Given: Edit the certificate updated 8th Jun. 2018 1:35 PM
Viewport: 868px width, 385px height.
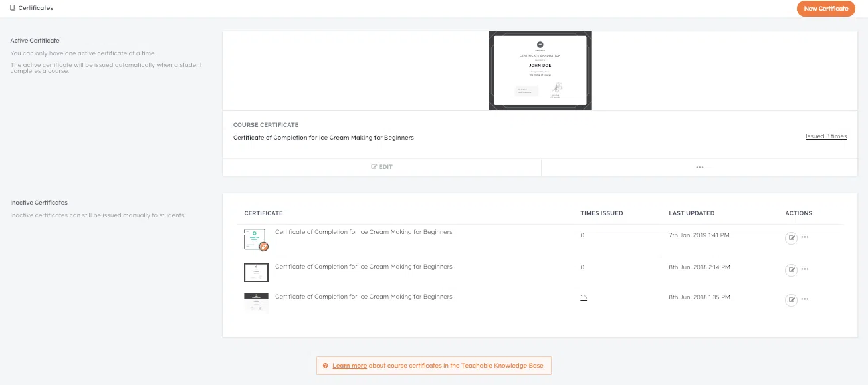Looking at the screenshot, I should tap(791, 299).
